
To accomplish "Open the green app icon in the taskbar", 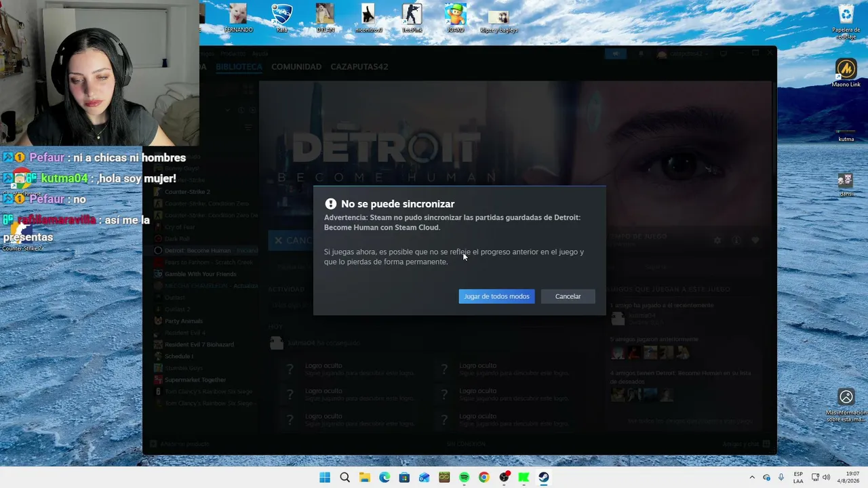I will [524, 477].
